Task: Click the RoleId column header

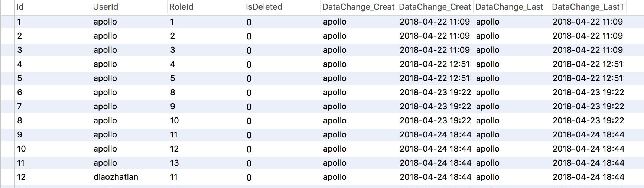Action: tap(181, 7)
